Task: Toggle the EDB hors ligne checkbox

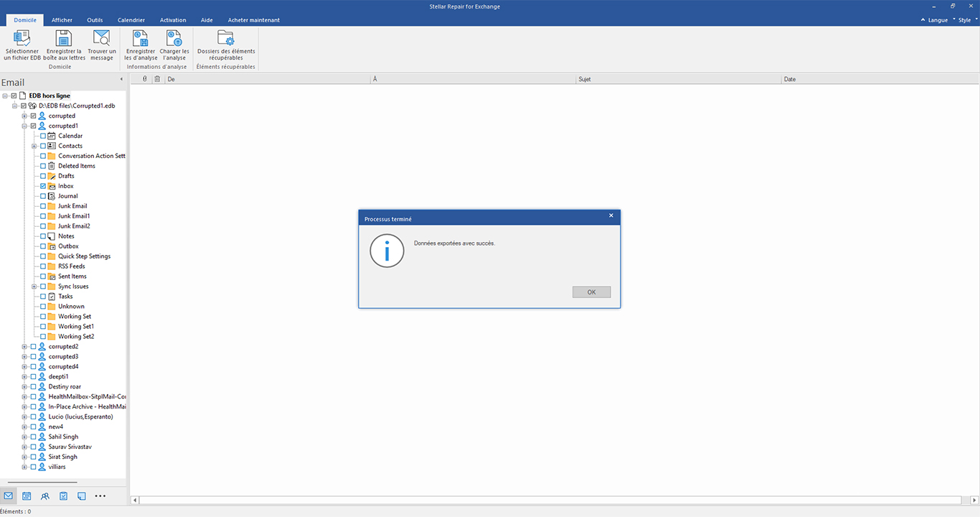Action: click(13, 96)
